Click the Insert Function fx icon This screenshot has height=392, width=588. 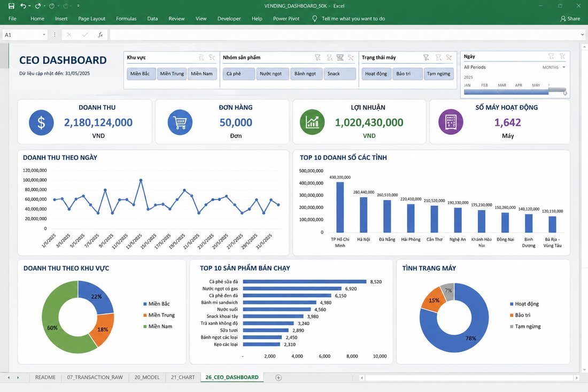[100, 35]
